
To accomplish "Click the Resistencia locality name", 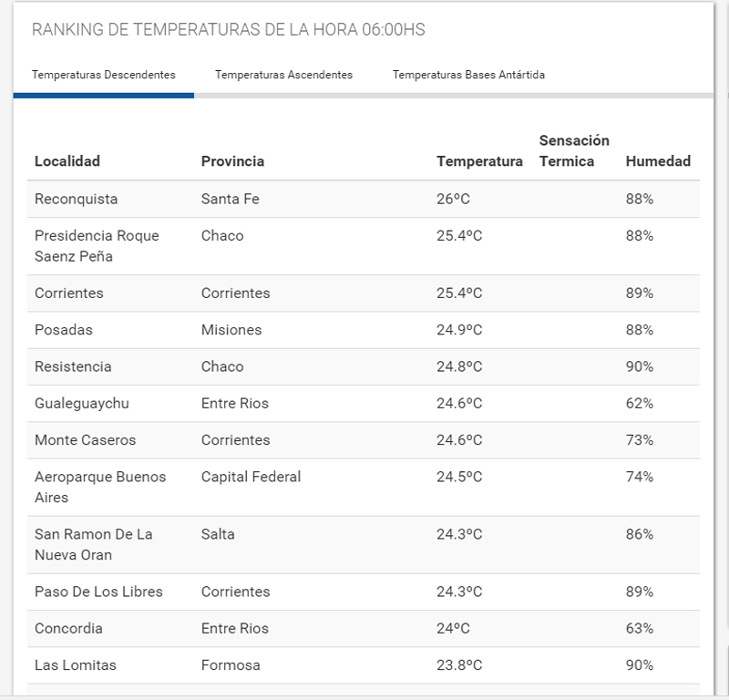I will coord(73,366).
